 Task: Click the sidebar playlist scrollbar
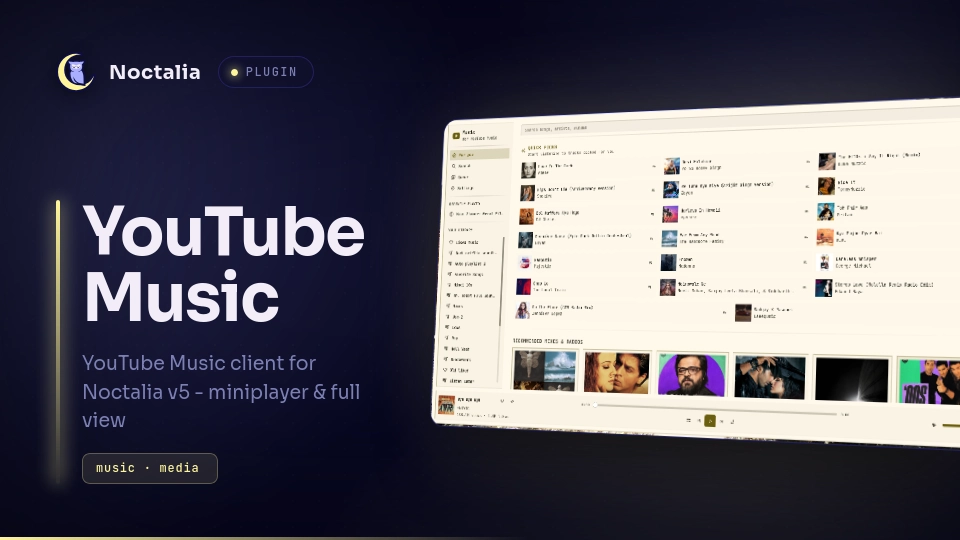point(503,282)
